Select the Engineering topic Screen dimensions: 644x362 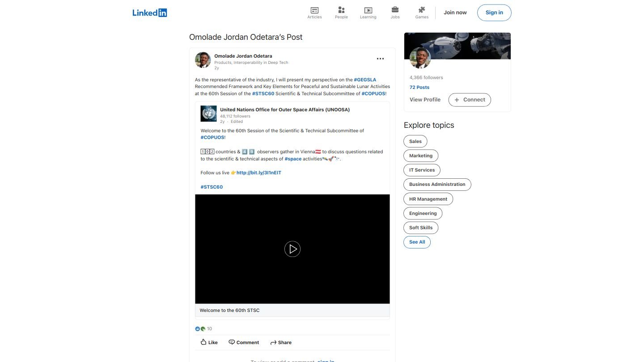tap(423, 213)
